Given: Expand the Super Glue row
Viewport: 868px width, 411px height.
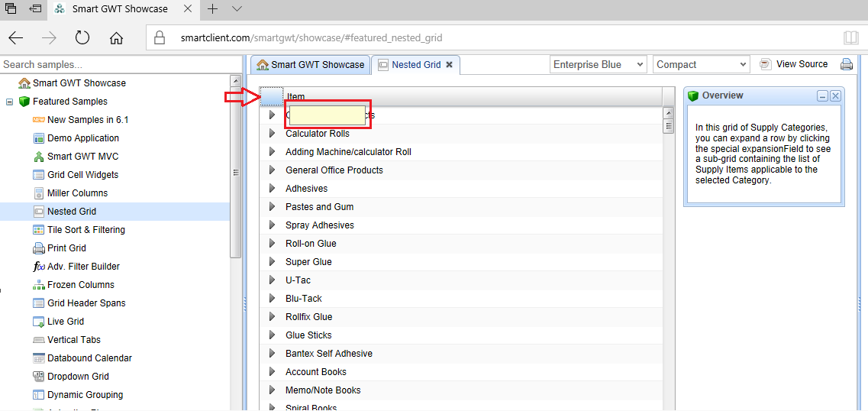Looking at the screenshot, I should click(272, 261).
